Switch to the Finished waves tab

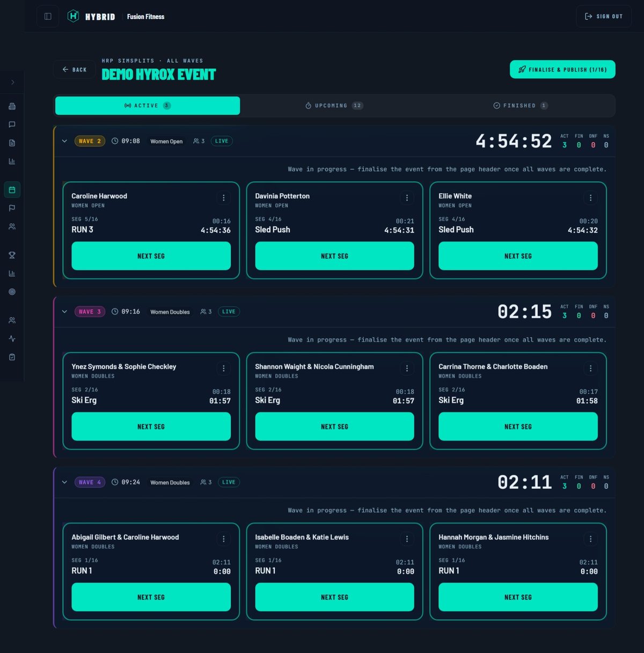pos(521,106)
